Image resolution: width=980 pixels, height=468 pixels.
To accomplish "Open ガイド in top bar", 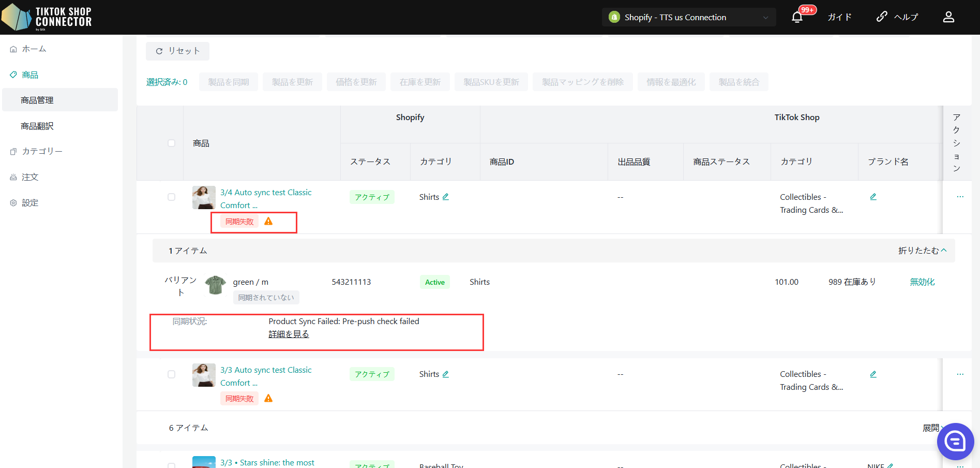I will point(839,17).
